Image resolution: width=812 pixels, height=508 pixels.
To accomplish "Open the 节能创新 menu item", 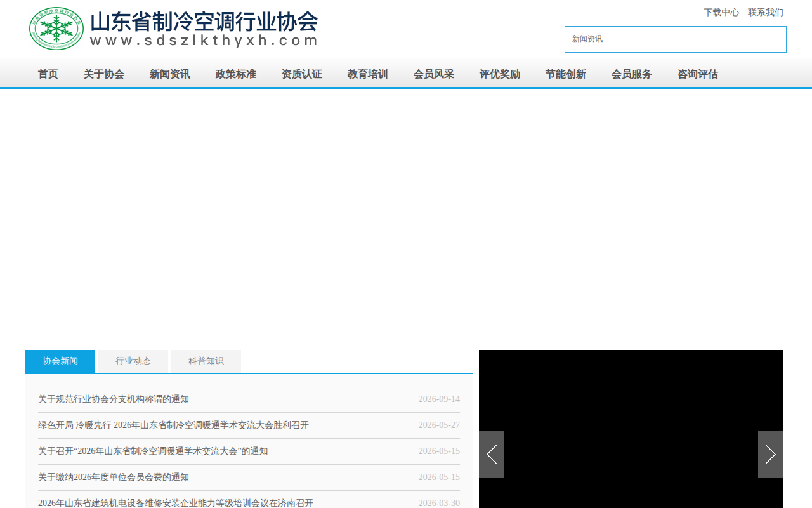I will tap(566, 74).
